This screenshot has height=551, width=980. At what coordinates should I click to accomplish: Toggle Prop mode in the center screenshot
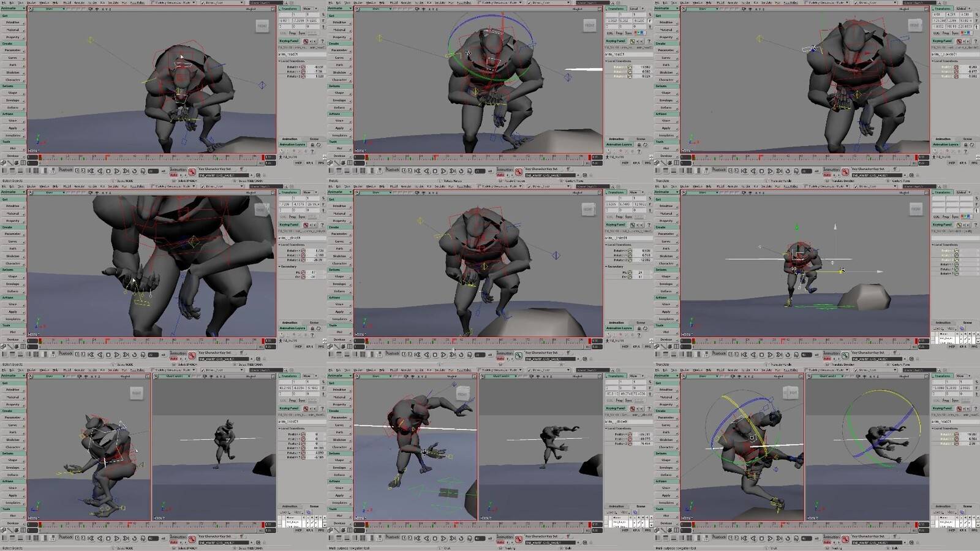tap(619, 216)
